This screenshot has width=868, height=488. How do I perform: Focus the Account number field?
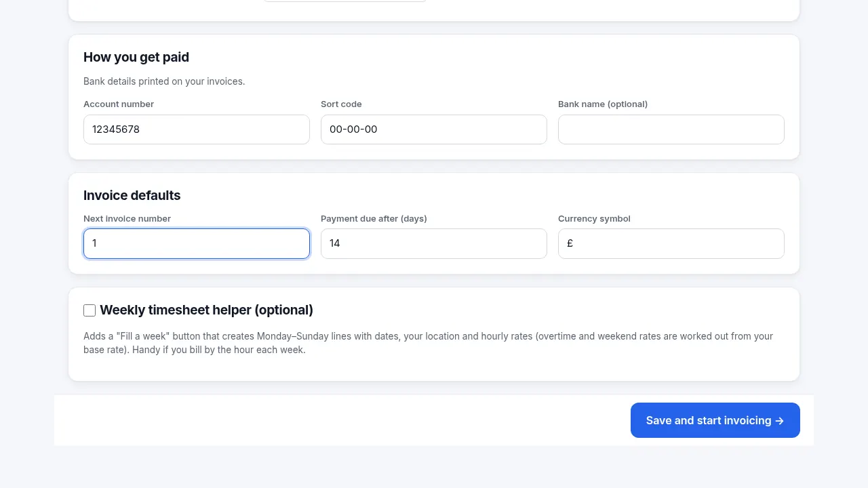click(197, 129)
